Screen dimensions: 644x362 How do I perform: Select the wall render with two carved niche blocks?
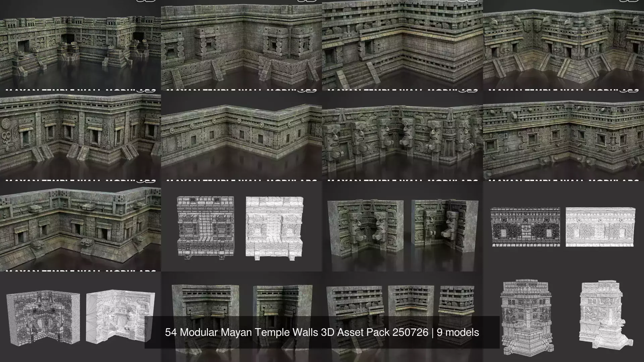click(x=241, y=45)
